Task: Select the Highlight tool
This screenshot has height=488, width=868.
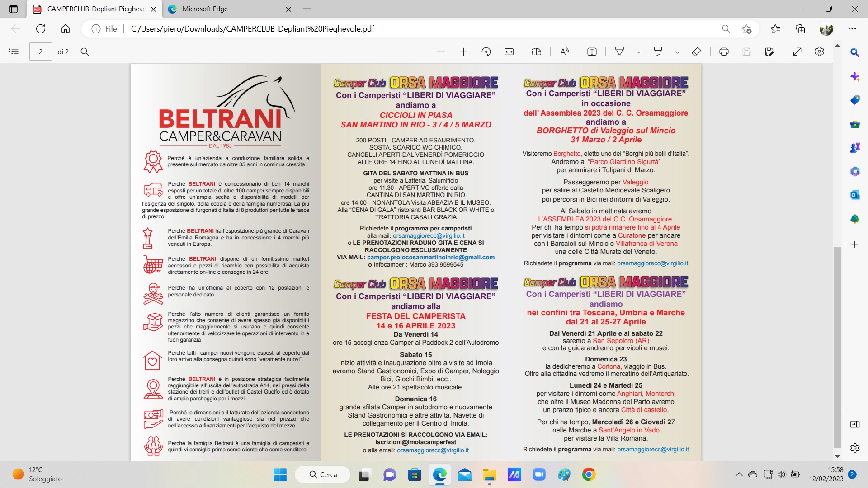Action: (x=658, y=52)
